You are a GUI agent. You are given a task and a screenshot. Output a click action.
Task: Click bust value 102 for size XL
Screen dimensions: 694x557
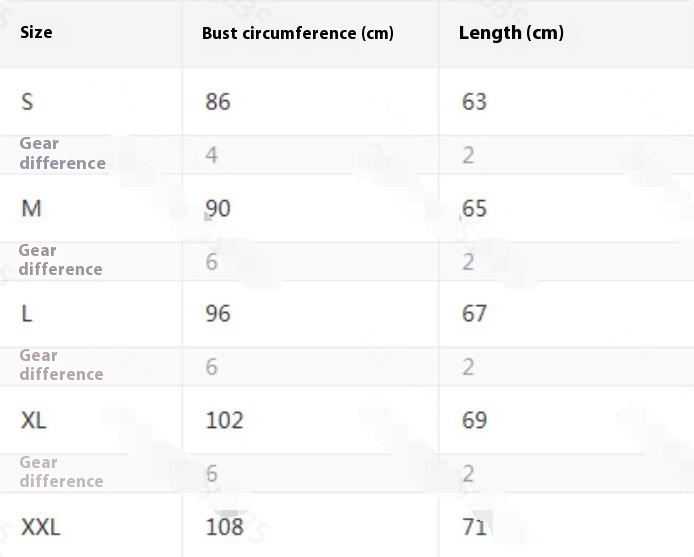click(x=224, y=420)
